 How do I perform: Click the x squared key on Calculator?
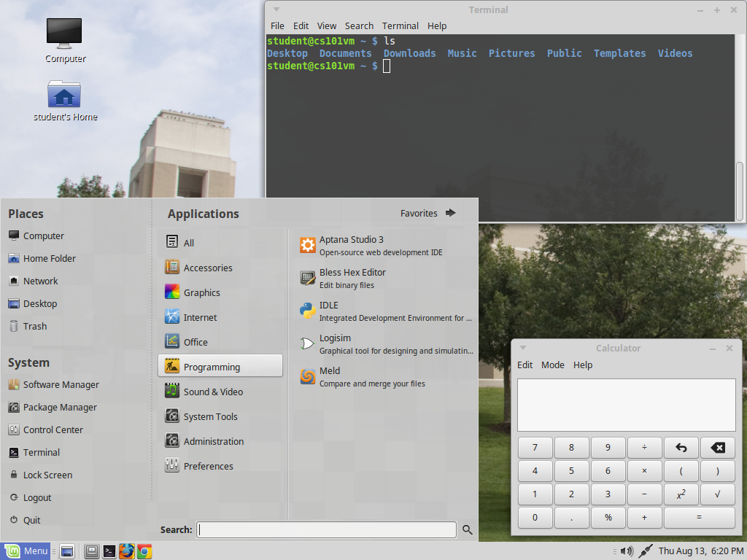tap(681, 494)
